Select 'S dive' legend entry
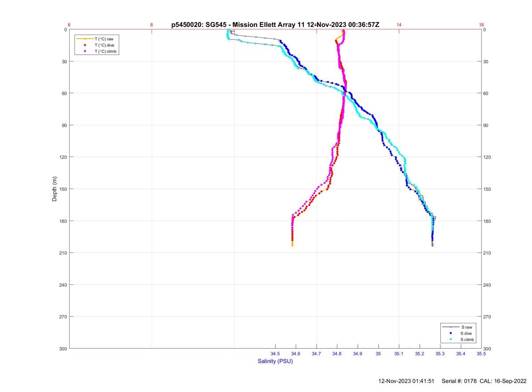 (x=467, y=333)
